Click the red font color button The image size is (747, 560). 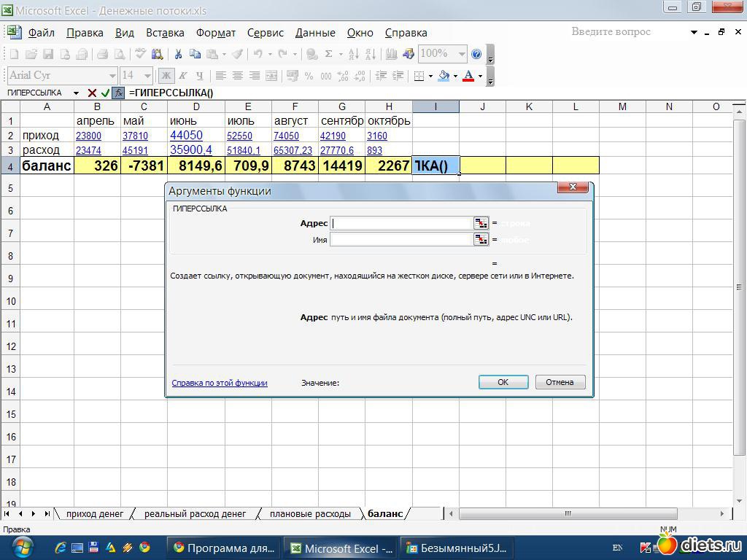[x=468, y=75]
